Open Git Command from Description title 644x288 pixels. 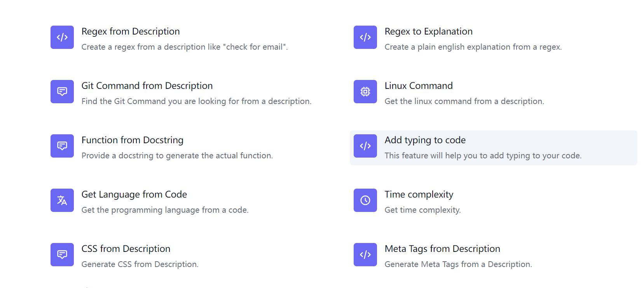coord(147,86)
